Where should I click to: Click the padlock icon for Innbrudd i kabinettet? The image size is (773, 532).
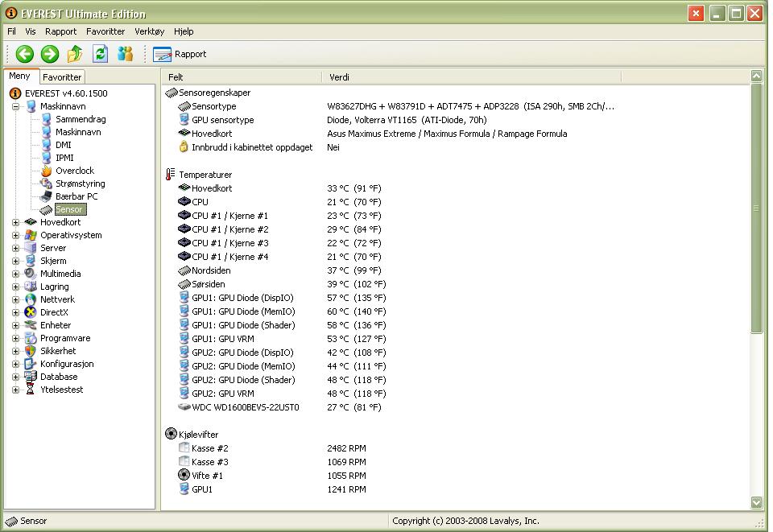pyautogui.click(x=184, y=146)
